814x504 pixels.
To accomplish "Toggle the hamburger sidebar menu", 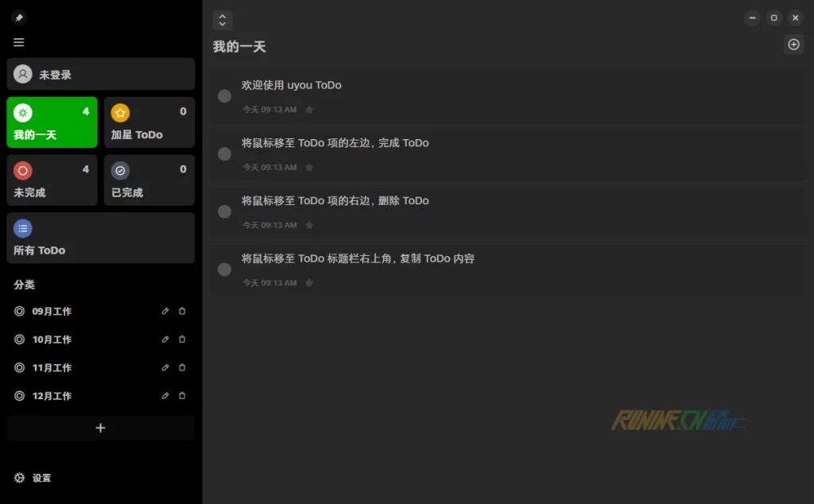I will point(19,43).
